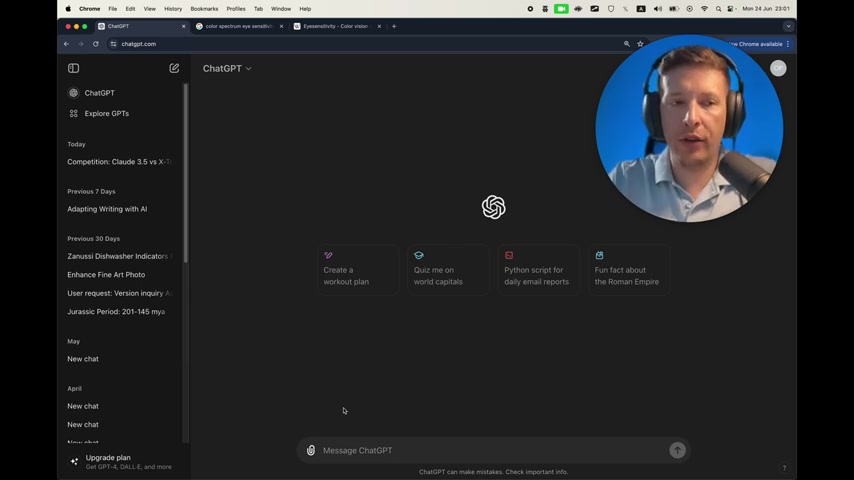Open chat Jurassic Period: 201-145 mya
Screen dimensions: 854x480
pyautogui.click(x=116, y=312)
